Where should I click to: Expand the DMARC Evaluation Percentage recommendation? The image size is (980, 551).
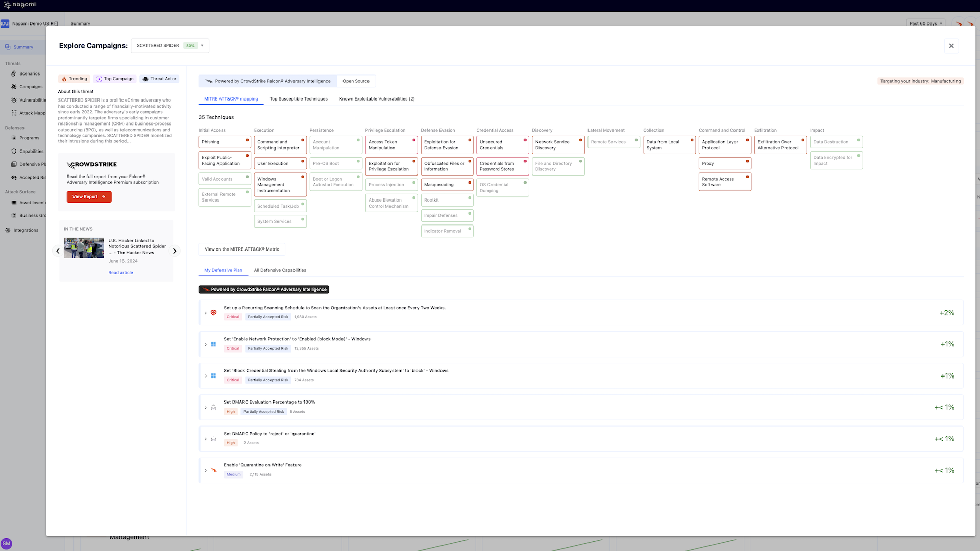(206, 407)
